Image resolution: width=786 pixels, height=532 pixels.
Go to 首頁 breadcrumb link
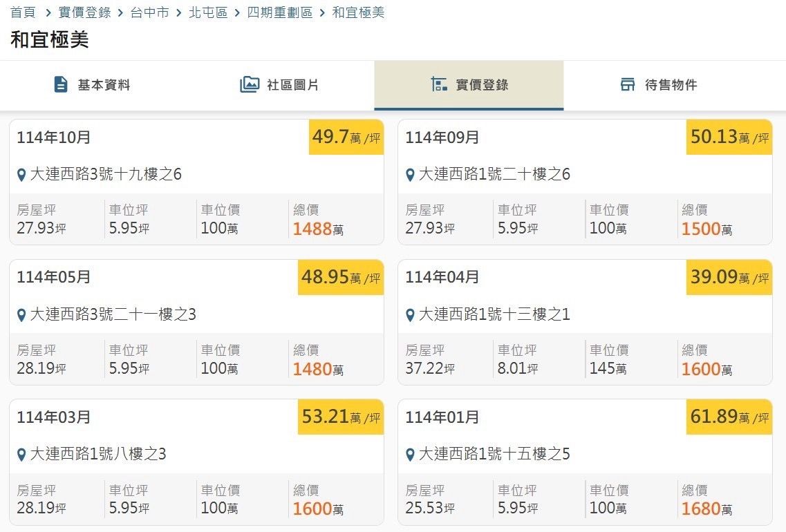click(x=23, y=12)
